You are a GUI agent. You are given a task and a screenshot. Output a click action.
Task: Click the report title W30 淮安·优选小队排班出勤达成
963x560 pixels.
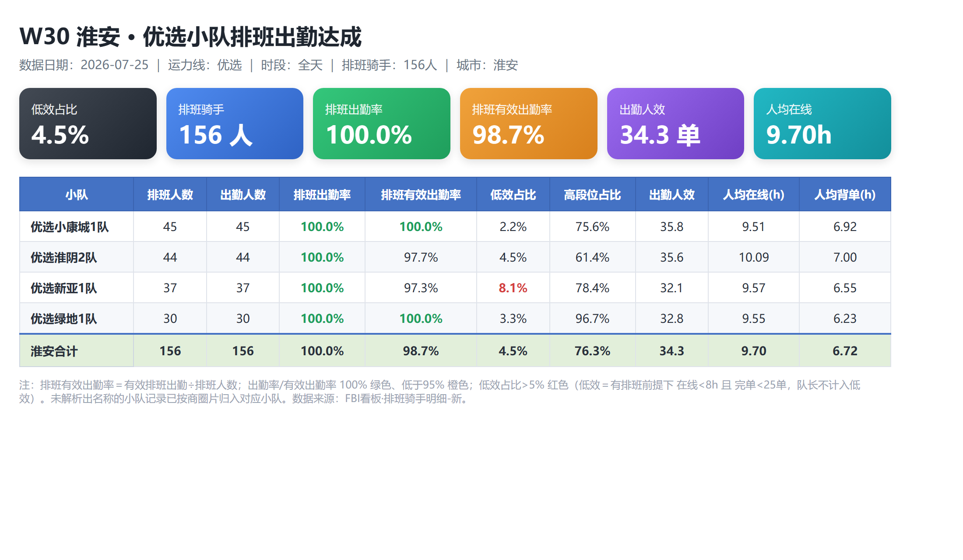[x=190, y=36]
